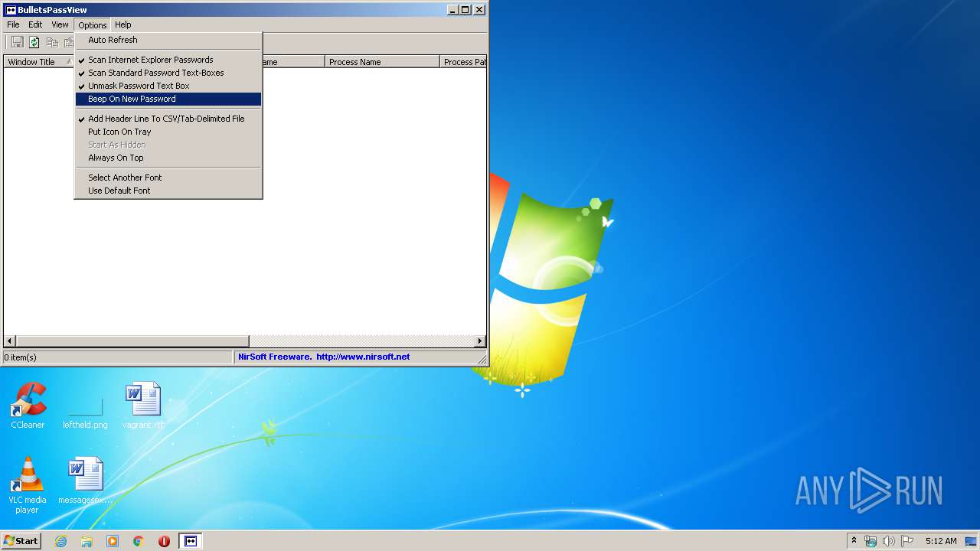Open the Action Center flag icon
The image size is (980, 551).
point(907,541)
